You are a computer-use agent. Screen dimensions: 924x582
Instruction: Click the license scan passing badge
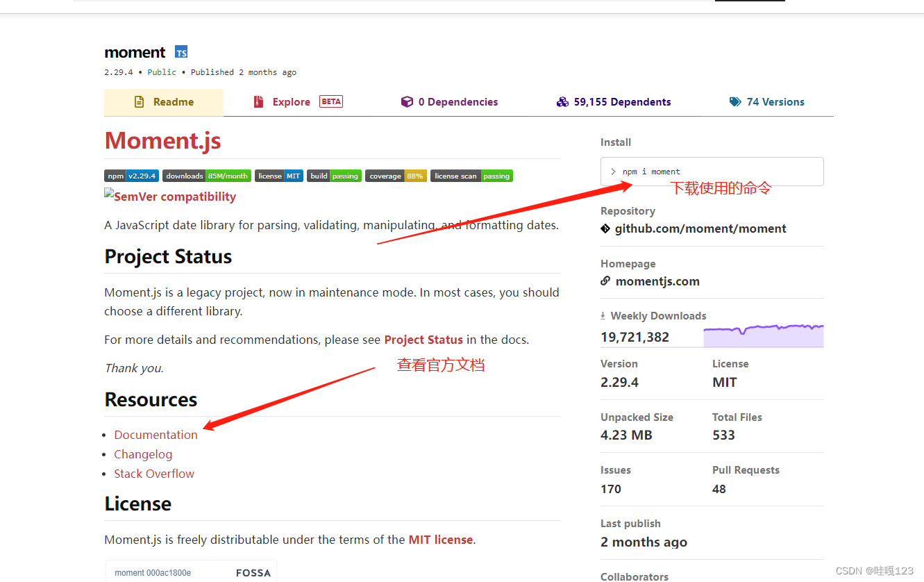click(471, 176)
